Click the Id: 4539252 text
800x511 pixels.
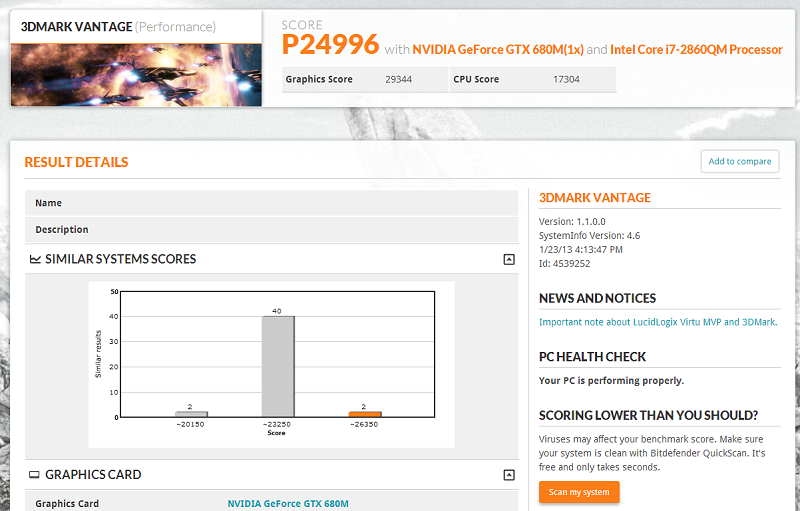point(564,264)
